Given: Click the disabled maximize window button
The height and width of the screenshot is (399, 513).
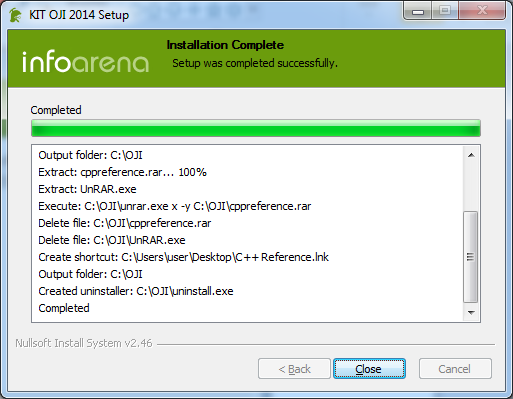Looking at the screenshot, I should 445,12.
